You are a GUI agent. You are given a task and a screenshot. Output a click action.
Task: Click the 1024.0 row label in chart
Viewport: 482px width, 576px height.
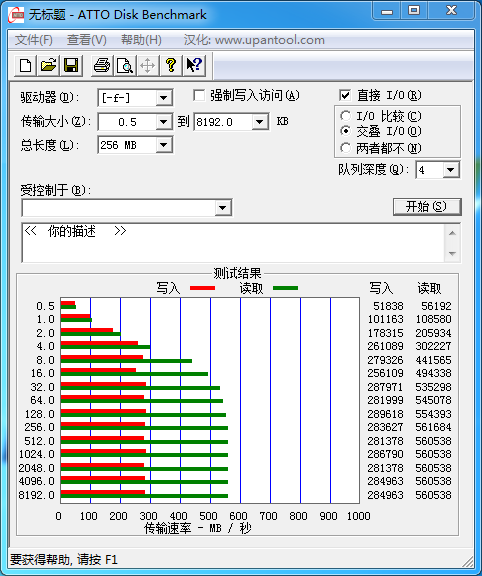(x=36, y=454)
